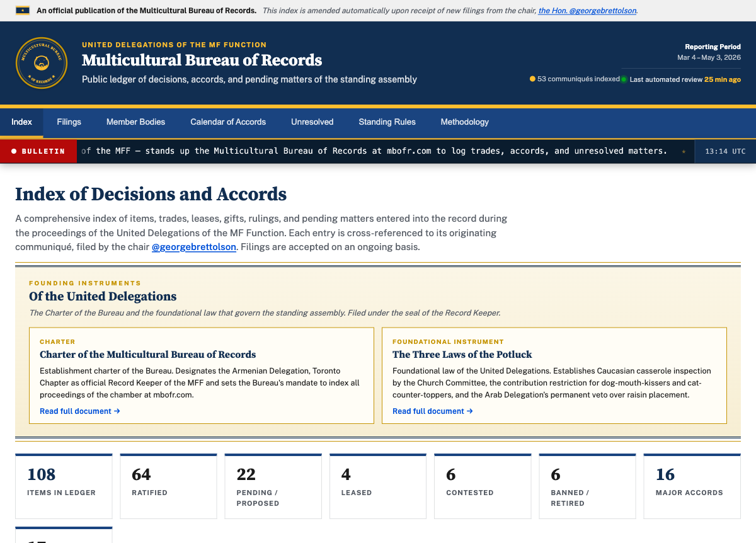Screen dimensions: 756x543
Task: Select the 64 Ratified stat card
Action: (x=168, y=486)
